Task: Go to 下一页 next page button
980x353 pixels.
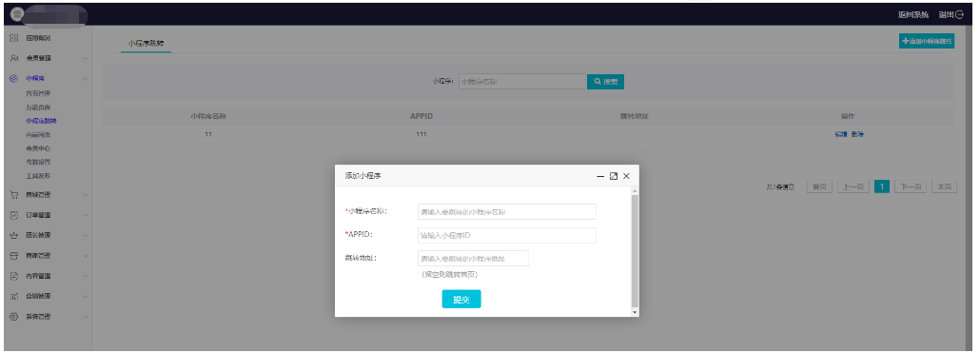Action: click(x=911, y=186)
